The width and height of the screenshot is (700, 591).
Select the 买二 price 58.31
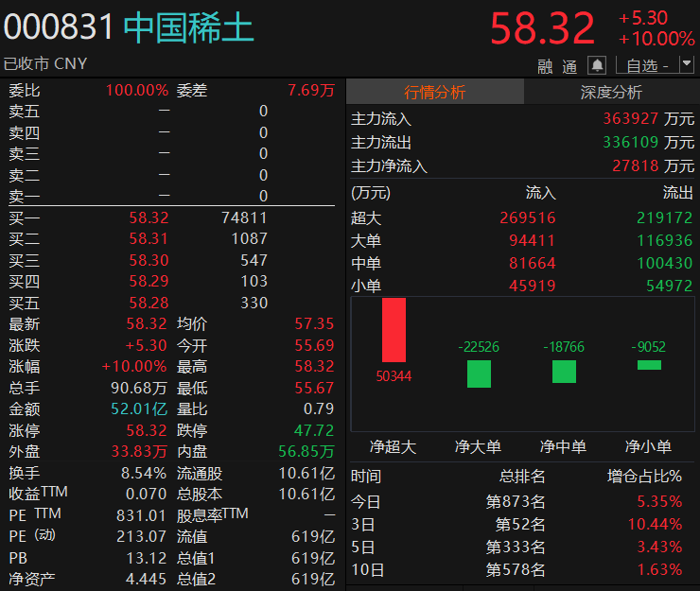[x=149, y=239]
